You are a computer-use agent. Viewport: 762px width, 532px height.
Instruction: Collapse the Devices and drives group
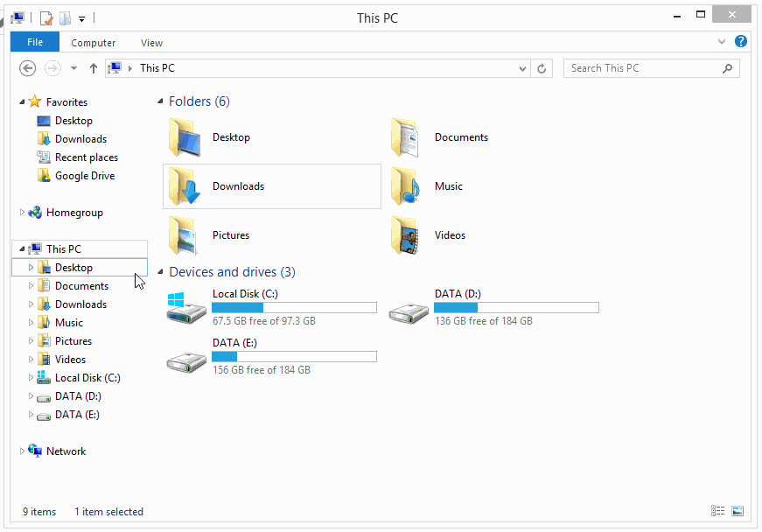coord(160,272)
